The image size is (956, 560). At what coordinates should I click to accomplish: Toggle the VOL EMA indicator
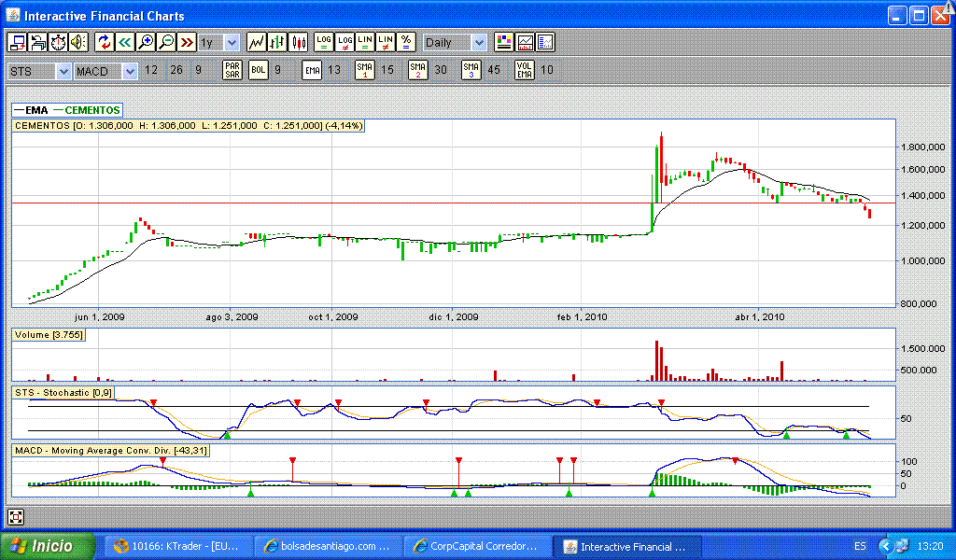[x=524, y=70]
